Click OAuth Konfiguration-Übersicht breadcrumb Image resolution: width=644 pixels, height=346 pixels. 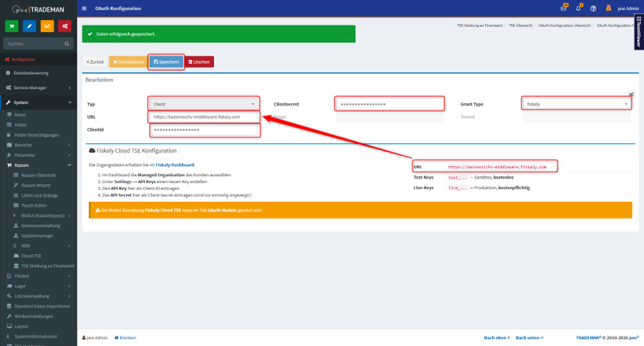[564, 25]
